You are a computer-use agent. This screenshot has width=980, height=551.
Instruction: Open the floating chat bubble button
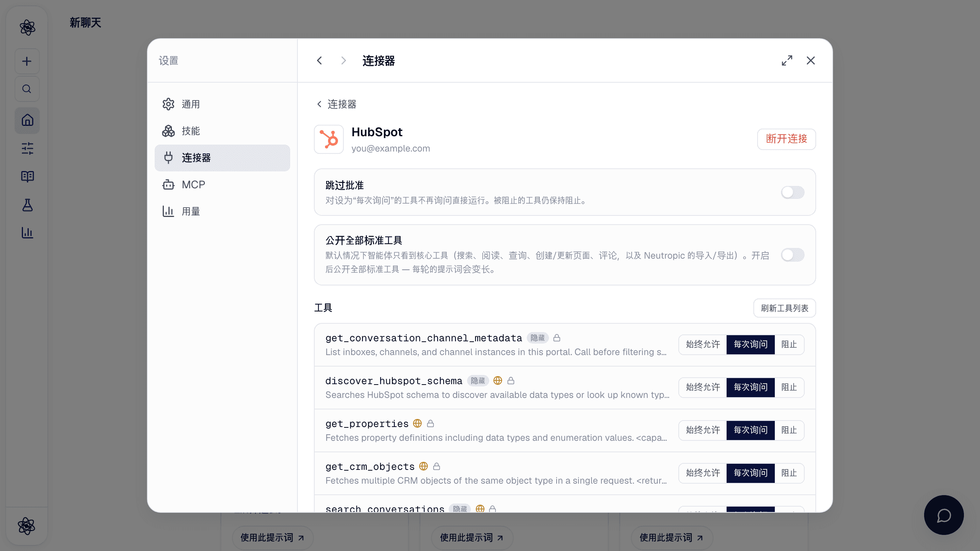point(944,515)
